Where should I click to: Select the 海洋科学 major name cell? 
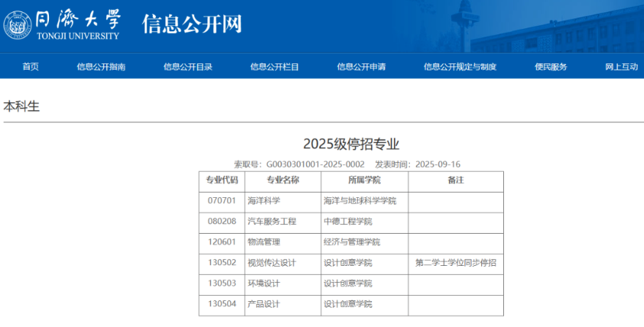coord(264,201)
